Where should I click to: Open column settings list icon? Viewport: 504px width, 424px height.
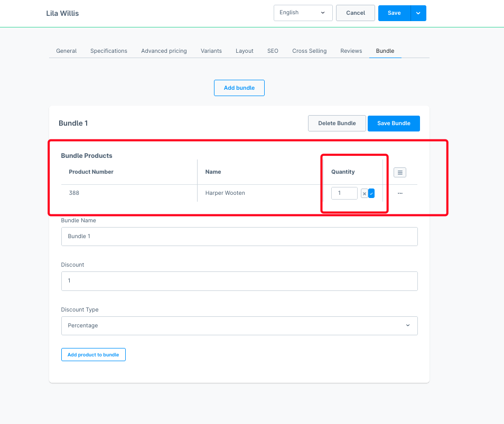(x=400, y=172)
